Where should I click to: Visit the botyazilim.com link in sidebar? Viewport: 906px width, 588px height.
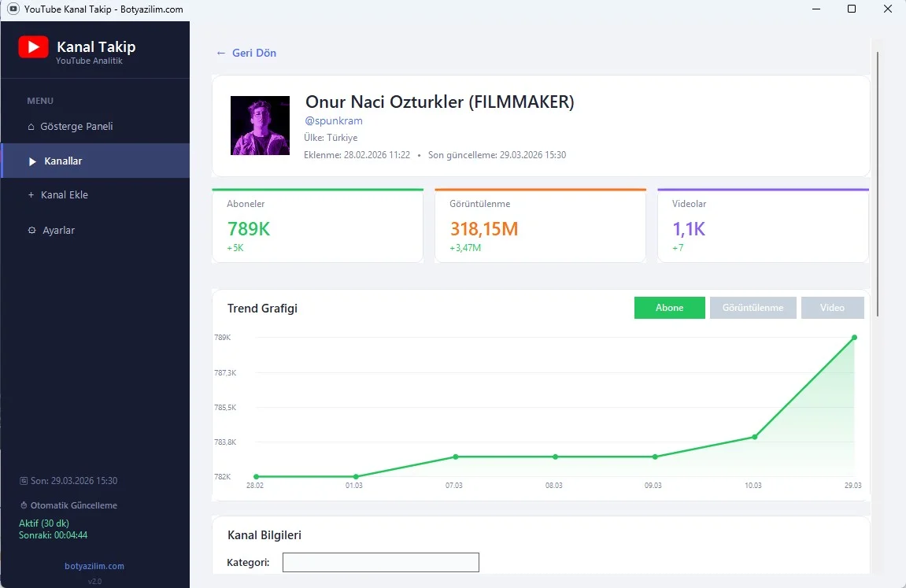coord(94,566)
